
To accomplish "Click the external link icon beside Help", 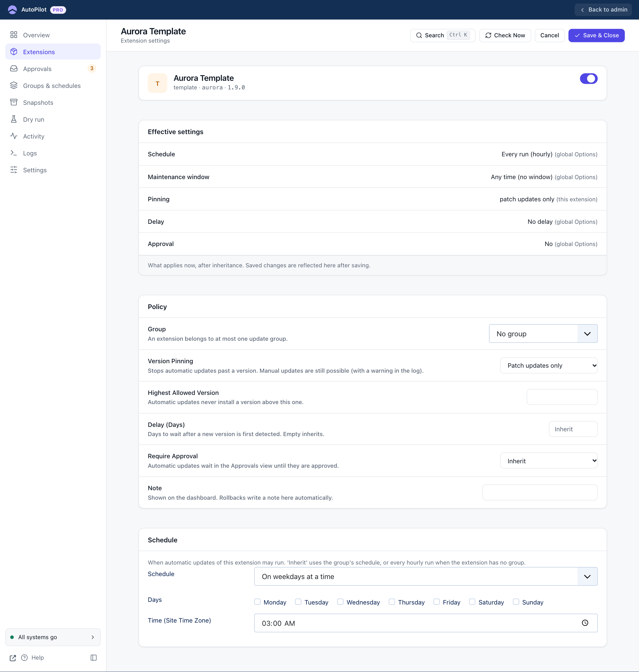I will (13, 658).
